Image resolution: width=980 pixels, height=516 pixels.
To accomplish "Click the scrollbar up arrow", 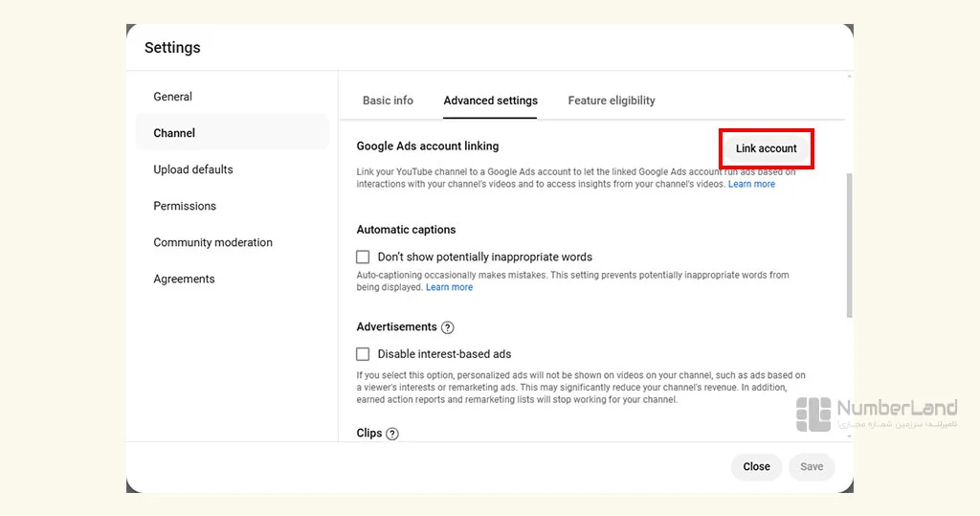I will 849,77.
